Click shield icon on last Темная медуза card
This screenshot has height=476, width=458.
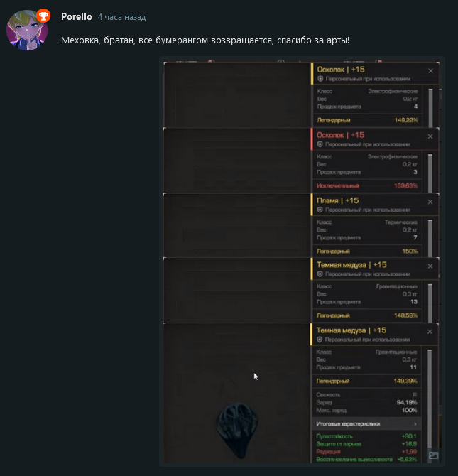(320, 340)
